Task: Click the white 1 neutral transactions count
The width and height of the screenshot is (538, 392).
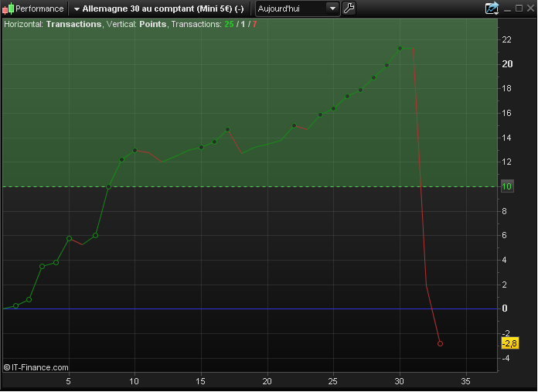Action: (x=243, y=25)
